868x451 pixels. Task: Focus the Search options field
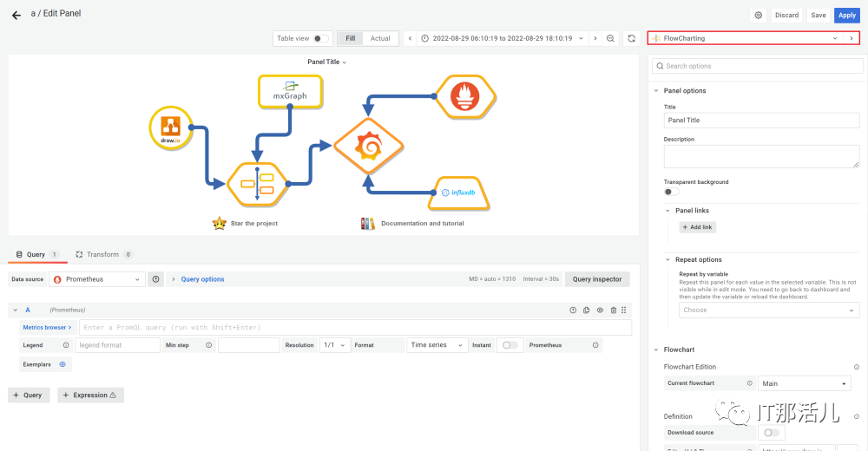[758, 66]
